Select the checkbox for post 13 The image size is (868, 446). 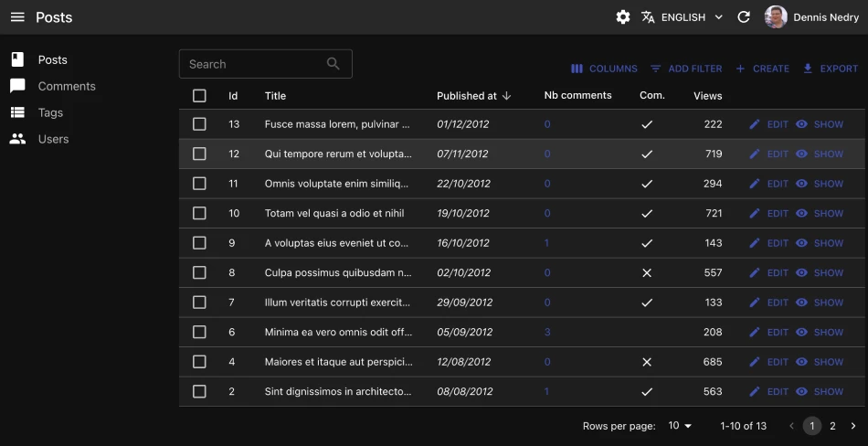pos(199,124)
